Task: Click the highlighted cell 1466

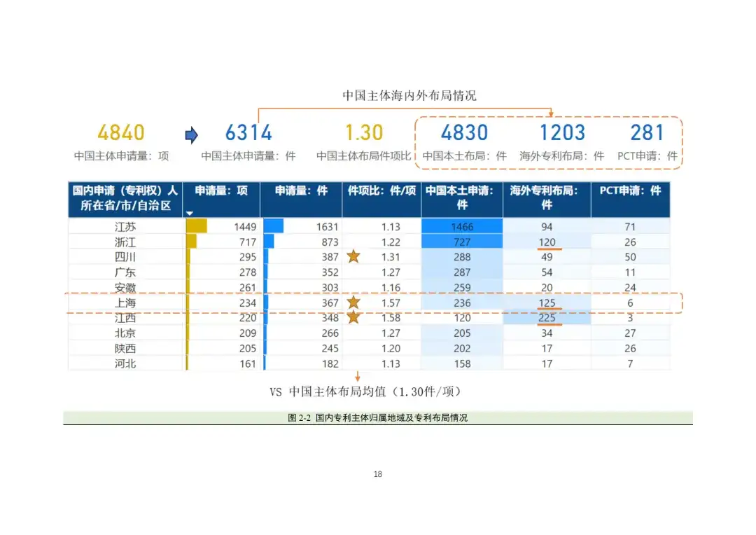Action: click(x=462, y=226)
